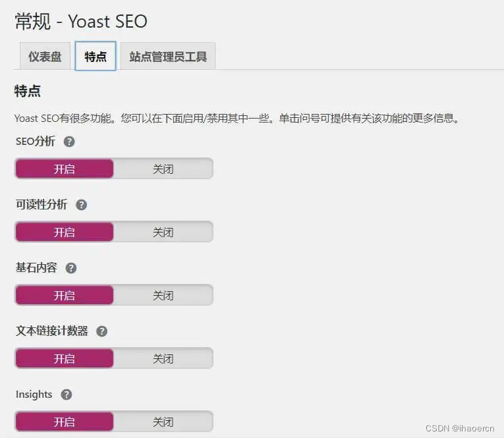Select the 特点 tab
Screen dimensions: 504x438
tap(96, 57)
